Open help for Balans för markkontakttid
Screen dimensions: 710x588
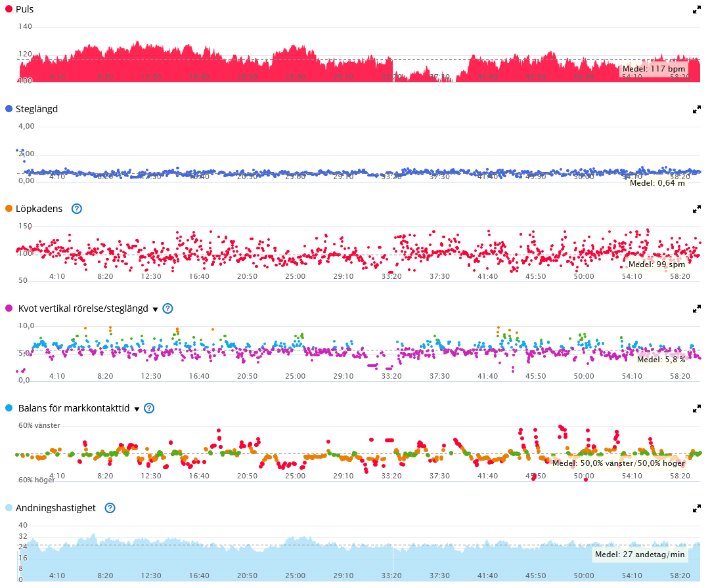(x=149, y=408)
